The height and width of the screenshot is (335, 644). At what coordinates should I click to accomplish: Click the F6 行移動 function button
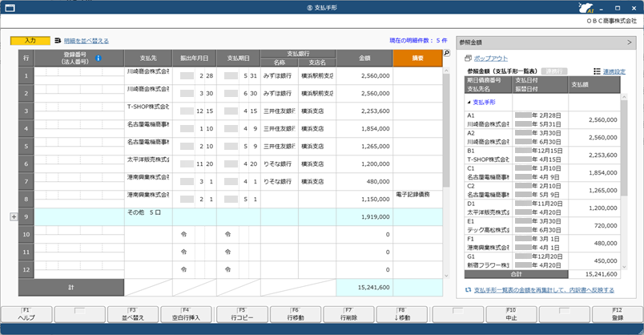point(296,314)
